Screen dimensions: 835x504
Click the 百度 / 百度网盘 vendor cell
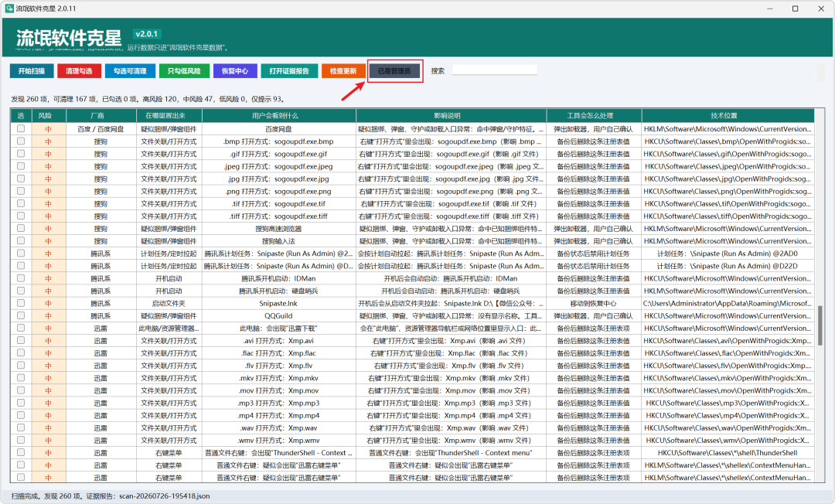tap(100, 129)
